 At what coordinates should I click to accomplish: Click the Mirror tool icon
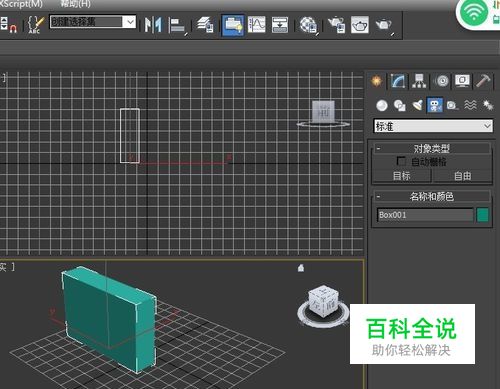[x=153, y=25]
